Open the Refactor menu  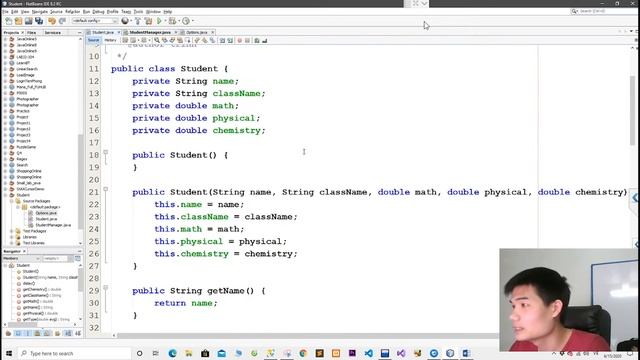[73, 12]
